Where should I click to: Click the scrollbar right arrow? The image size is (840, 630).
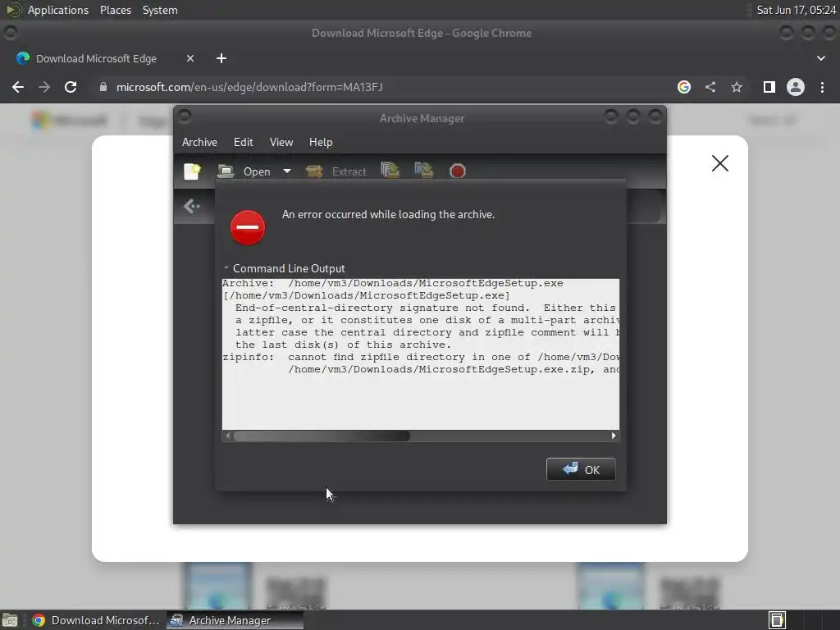614,436
